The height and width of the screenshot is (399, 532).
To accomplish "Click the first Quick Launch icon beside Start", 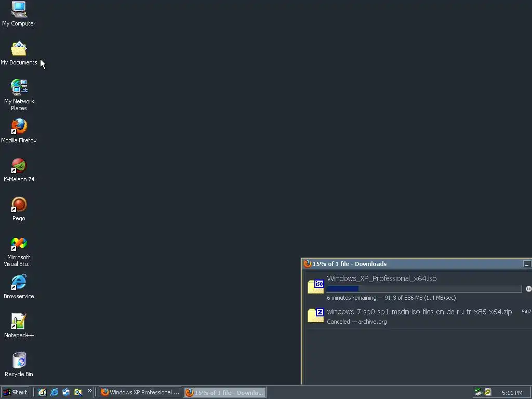I will tap(42, 392).
